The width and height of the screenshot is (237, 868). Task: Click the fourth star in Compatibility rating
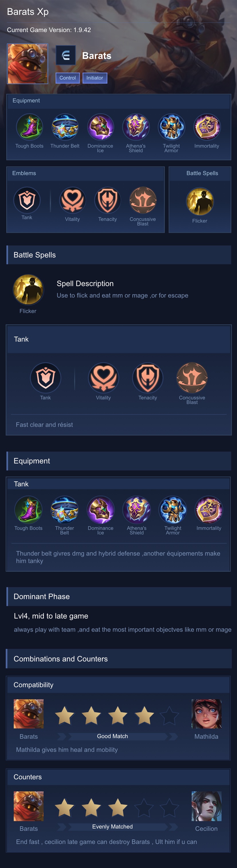click(x=144, y=715)
